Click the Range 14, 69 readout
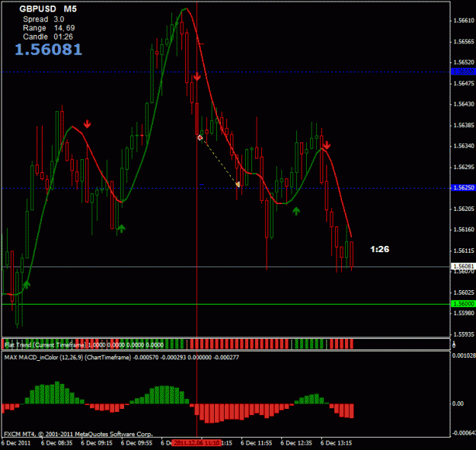Image resolution: width=476 pixels, height=450 pixels. click(49, 28)
